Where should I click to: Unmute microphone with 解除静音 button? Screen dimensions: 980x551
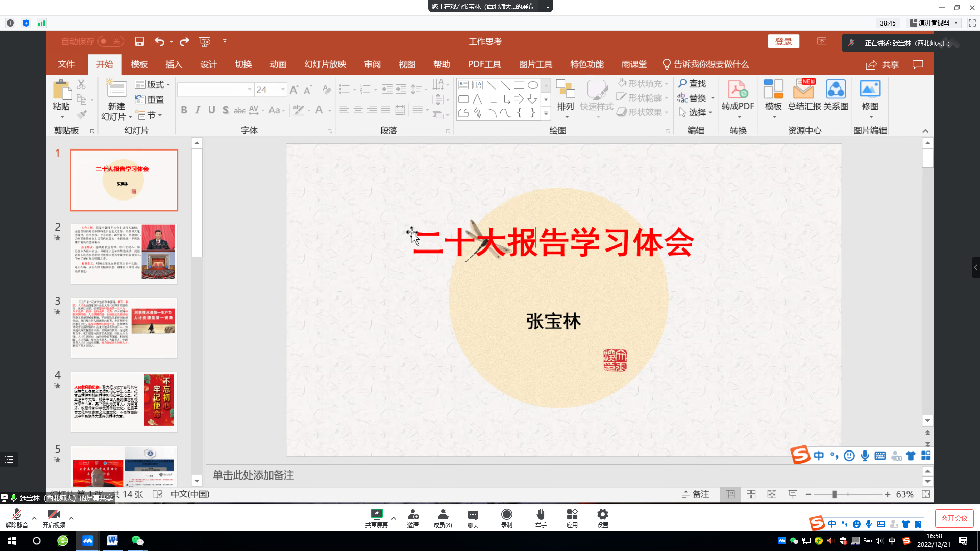[16, 515]
